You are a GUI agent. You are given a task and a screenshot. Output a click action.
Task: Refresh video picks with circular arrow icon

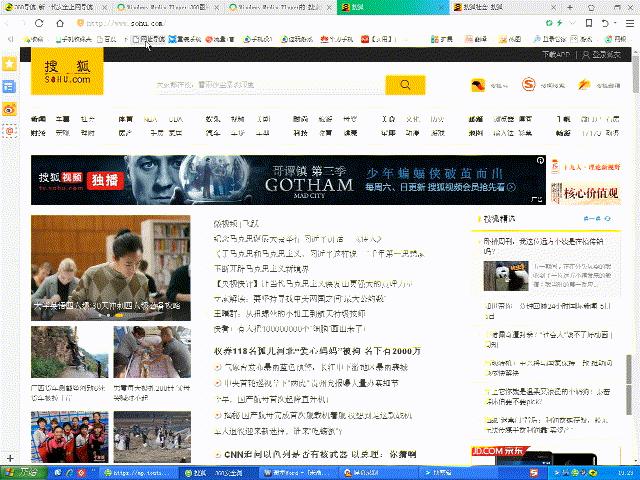point(607,219)
